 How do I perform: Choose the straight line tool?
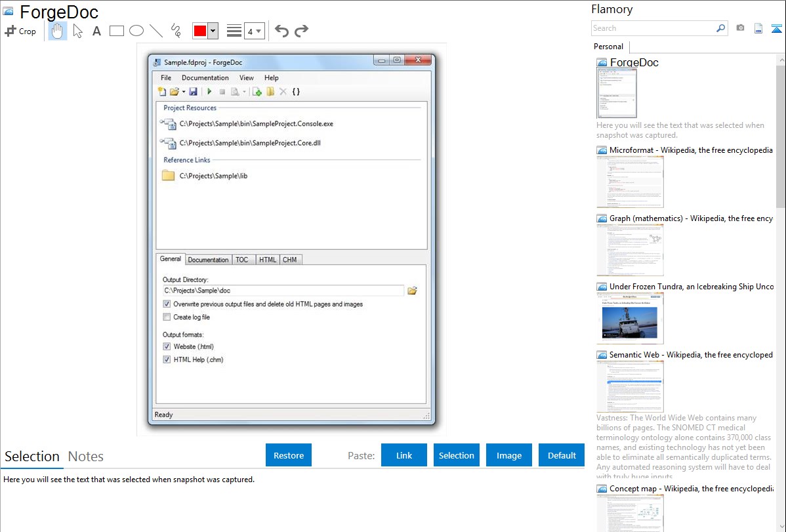156,31
